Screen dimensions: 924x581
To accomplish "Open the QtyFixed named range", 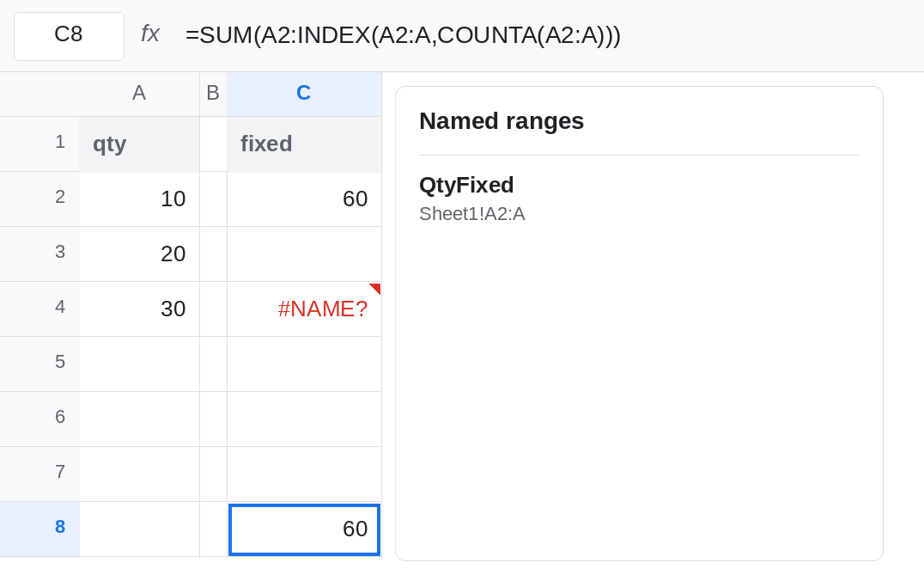I will (466, 185).
